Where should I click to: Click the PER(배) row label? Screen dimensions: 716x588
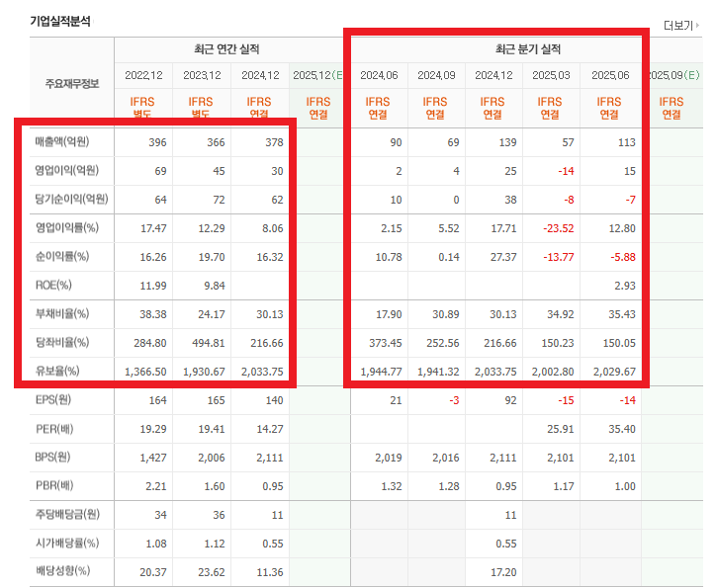click(54, 429)
